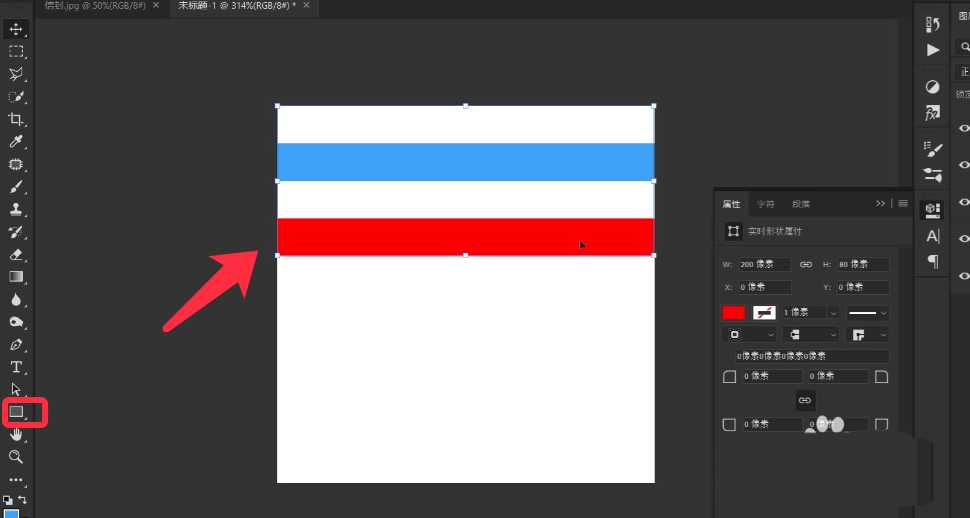970x518 pixels.
Task: Switch to the 字符 tab
Action: (765, 204)
